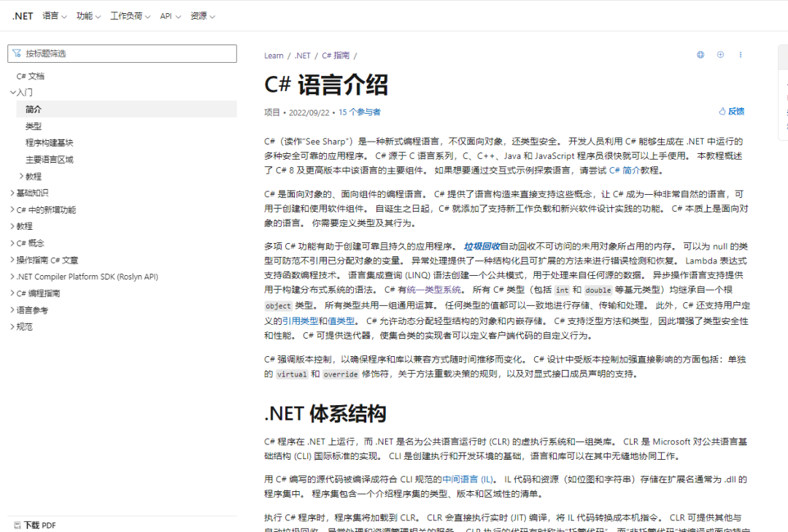The height and width of the screenshot is (532, 788).
Task: Click Learn in the breadcrumb trail
Action: [x=274, y=55]
